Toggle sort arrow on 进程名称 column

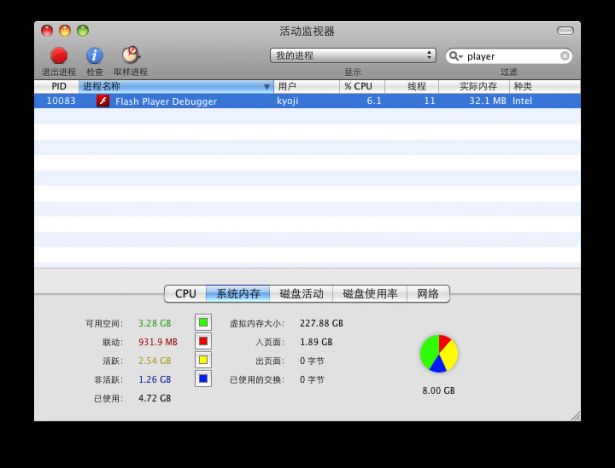pyautogui.click(x=267, y=87)
